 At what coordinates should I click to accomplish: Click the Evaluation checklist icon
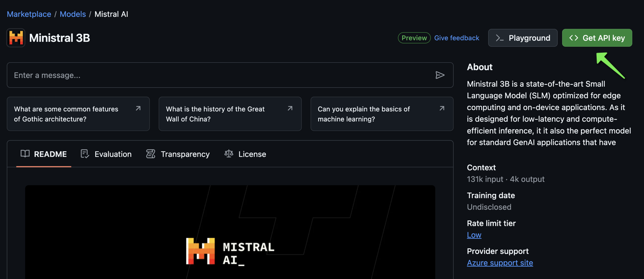click(x=84, y=154)
